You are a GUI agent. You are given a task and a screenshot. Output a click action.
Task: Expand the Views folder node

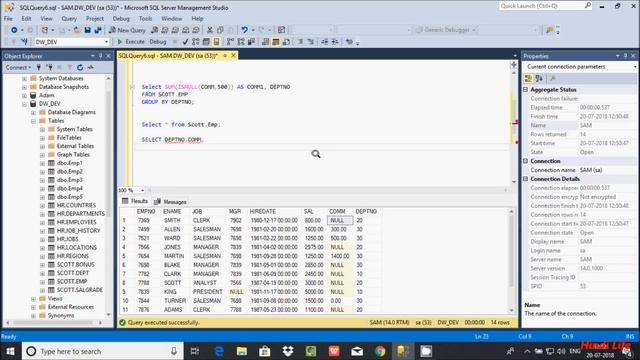coord(33,299)
